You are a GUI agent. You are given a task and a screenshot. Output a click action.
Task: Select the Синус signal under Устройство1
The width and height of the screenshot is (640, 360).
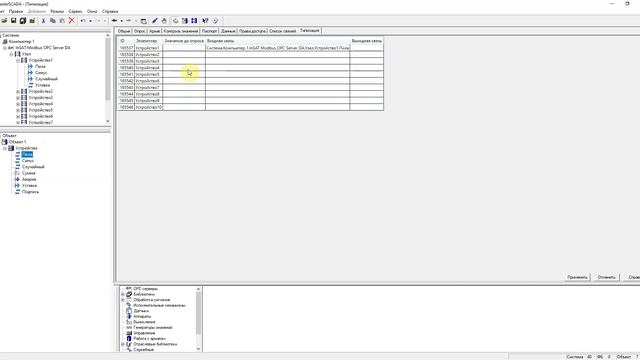[41, 73]
